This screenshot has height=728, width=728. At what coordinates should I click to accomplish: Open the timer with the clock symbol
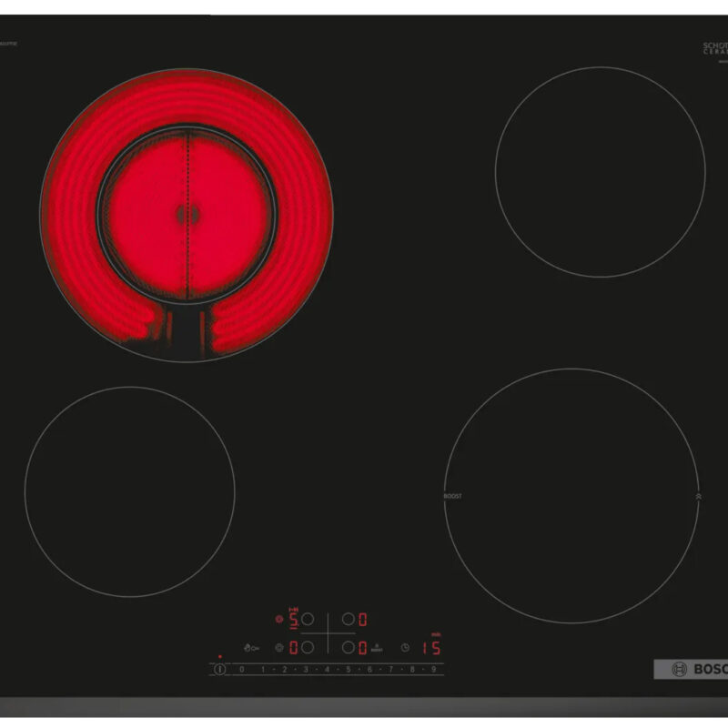(405, 647)
